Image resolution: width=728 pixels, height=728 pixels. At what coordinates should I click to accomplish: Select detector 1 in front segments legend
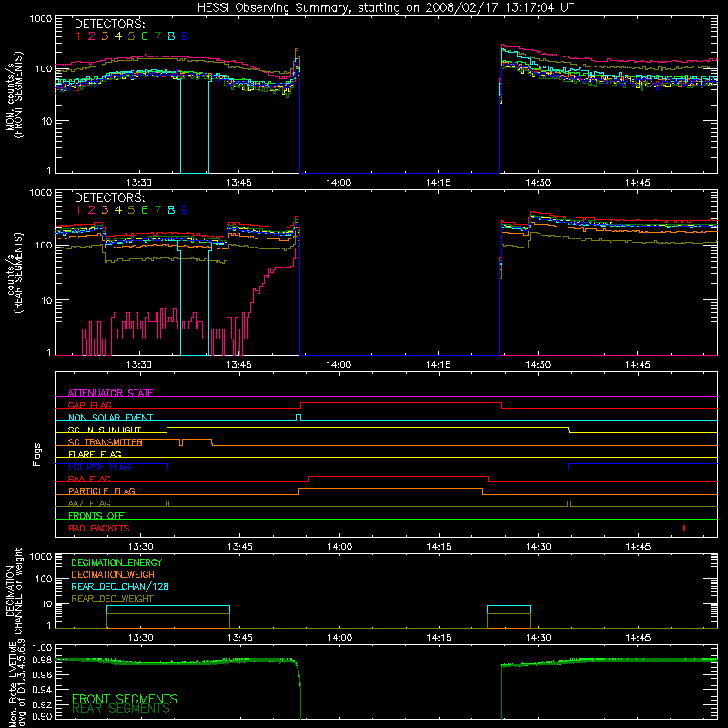78,36
